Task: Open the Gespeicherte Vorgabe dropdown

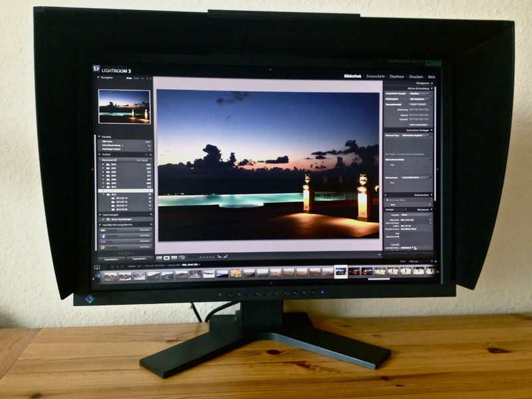Action: click(421, 93)
